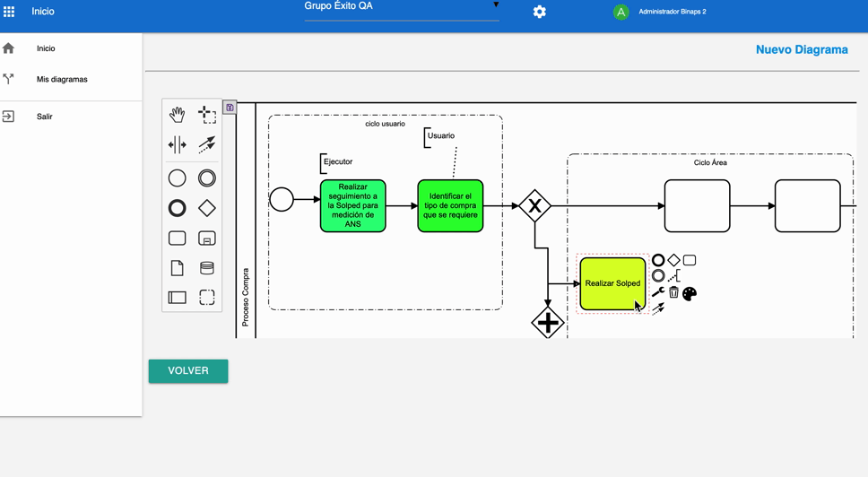Activate the hand tool in the palette
This screenshot has width=868, height=477.
click(178, 115)
